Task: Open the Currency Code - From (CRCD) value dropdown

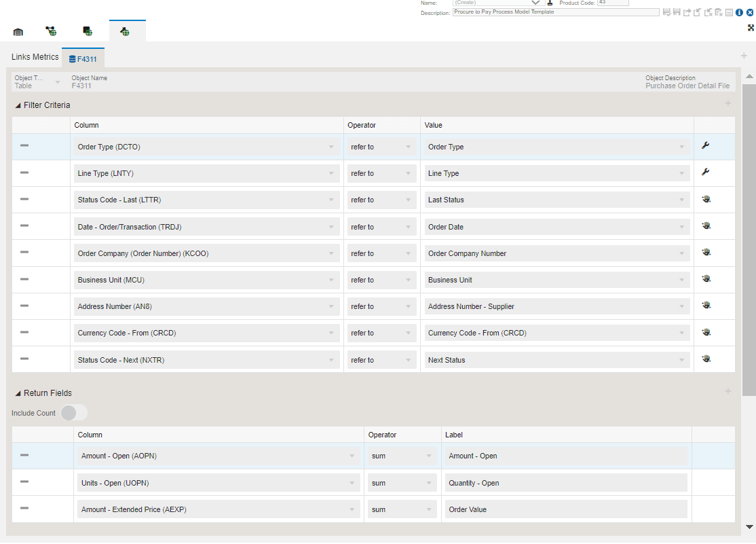Action: tap(557, 333)
